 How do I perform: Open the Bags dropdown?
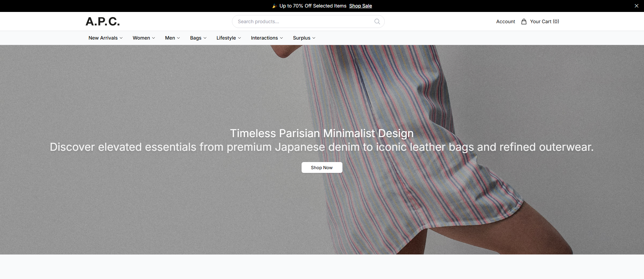198,38
